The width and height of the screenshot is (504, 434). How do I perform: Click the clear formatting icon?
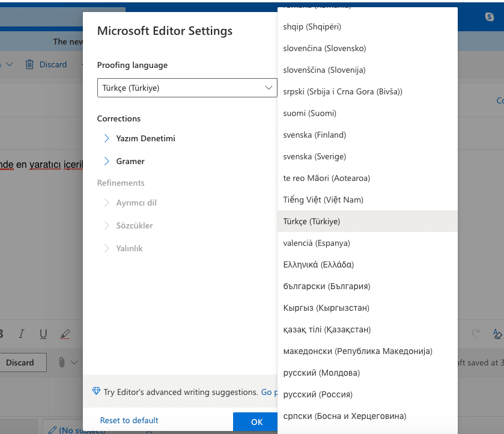(x=497, y=334)
